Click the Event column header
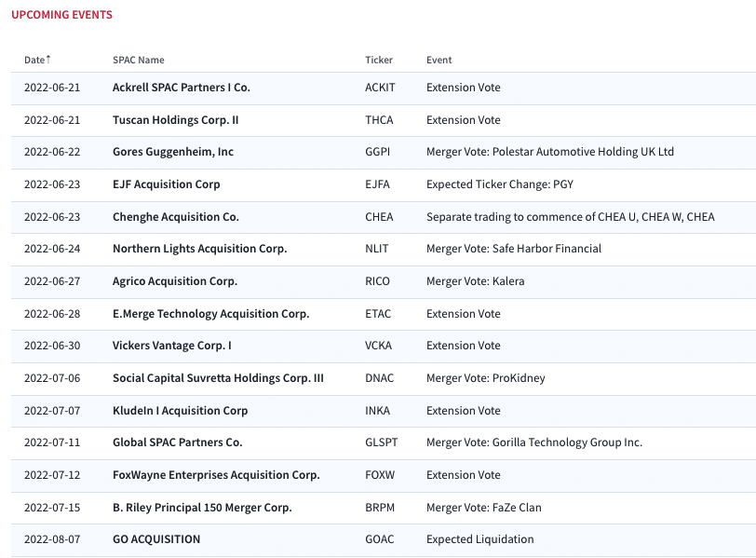 tap(439, 60)
